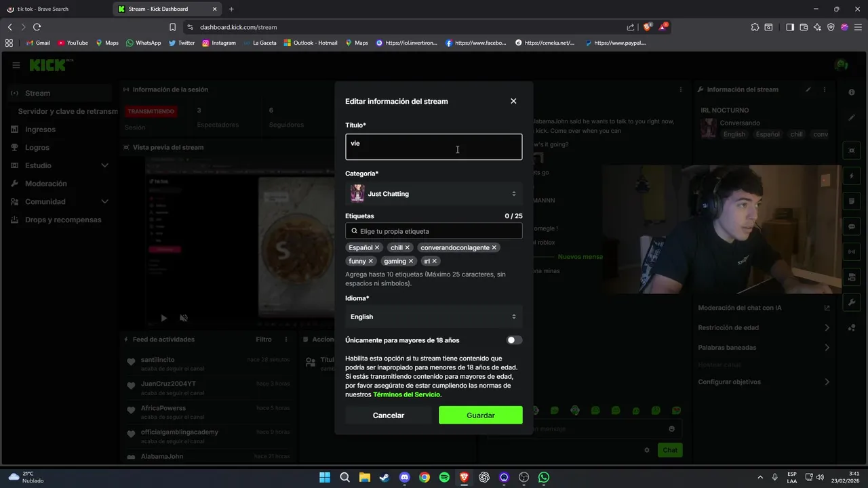Image resolution: width=868 pixels, height=488 pixels.
Task: Open the browser extensions puzzle icon
Action: pos(755,27)
